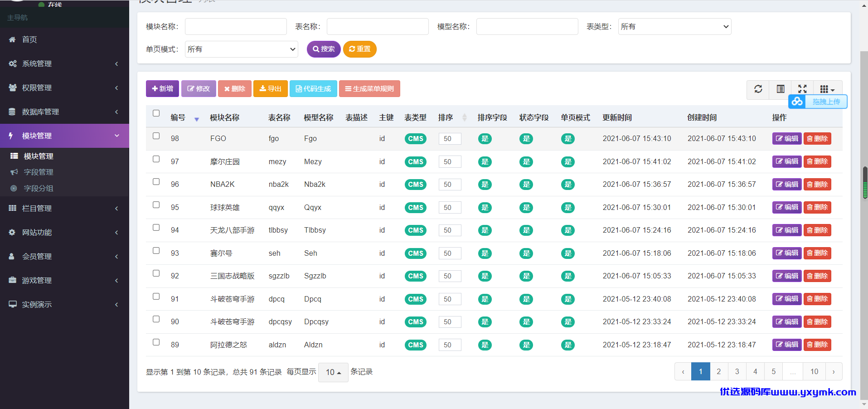Check the box for row 98 FGO
The width and height of the screenshot is (868, 409).
156,136
